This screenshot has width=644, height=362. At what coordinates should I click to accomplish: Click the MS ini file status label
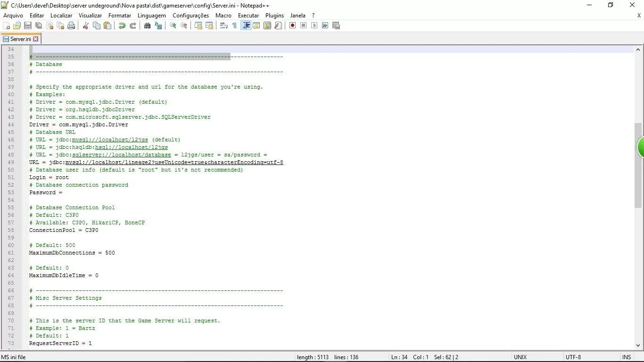14,357
